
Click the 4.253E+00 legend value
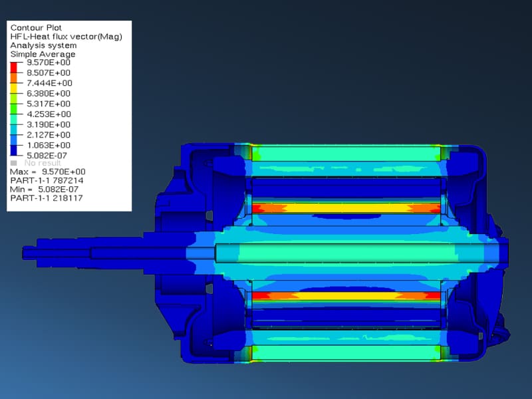[x=49, y=114]
